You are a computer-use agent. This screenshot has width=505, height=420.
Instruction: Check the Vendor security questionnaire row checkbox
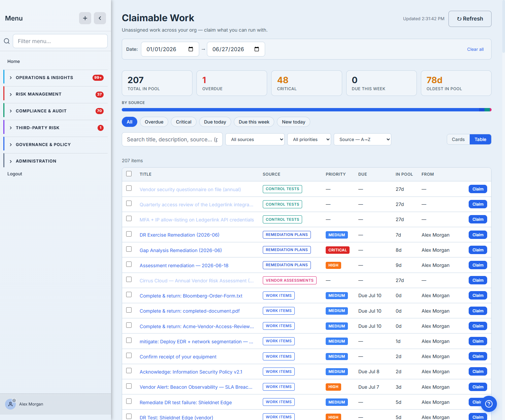(129, 188)
